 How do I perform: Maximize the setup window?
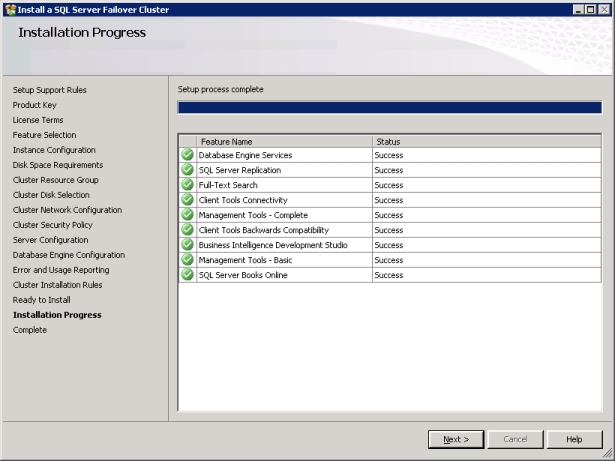[590, 10]
